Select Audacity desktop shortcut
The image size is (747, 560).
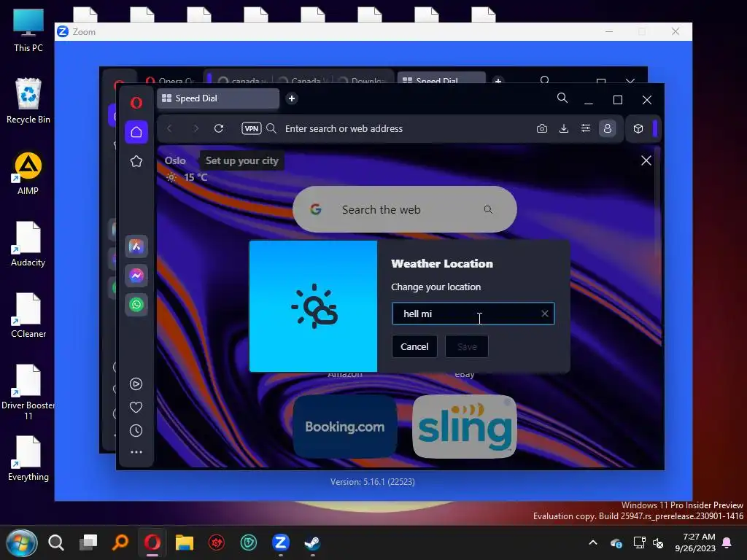tap(28, 244)
